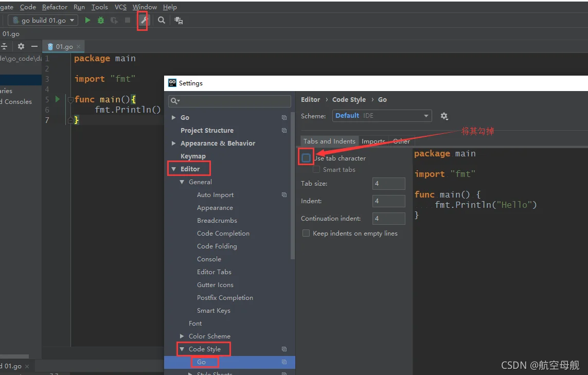Click Editor in the settings breadcrumb
This screenshot has width=588, height=375.
pyautogui.click(x=311, y=100)
